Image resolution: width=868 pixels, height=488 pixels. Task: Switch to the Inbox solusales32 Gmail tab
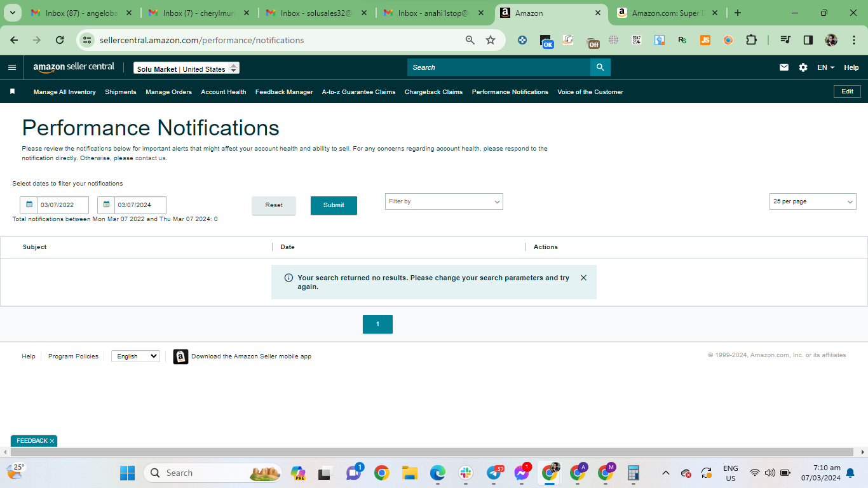point(317,13)
